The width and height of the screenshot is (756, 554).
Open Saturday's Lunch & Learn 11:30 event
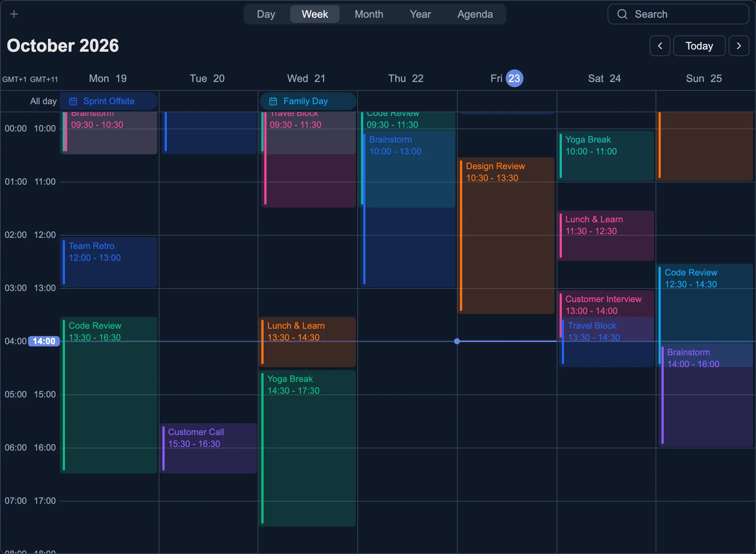coord(606,236)
